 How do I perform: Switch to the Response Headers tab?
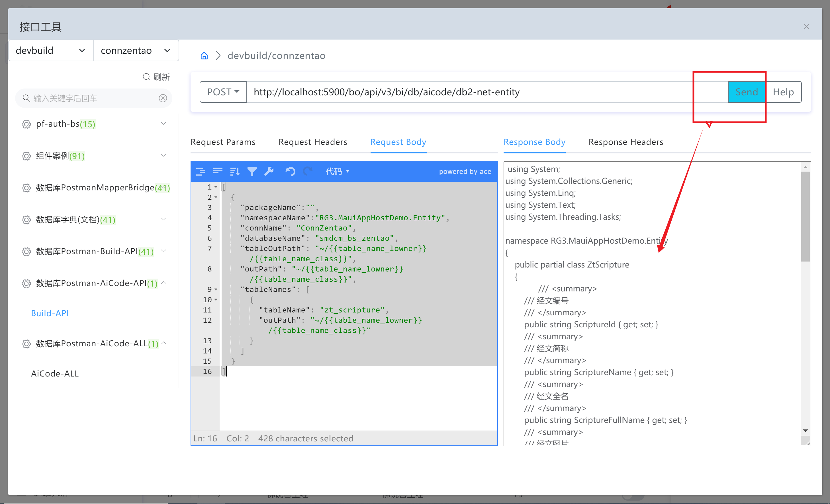[626, 142]
